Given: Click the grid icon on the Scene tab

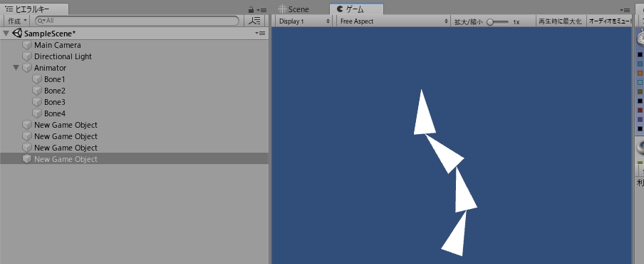Looking at the screenshot, I should coord(282,9).
